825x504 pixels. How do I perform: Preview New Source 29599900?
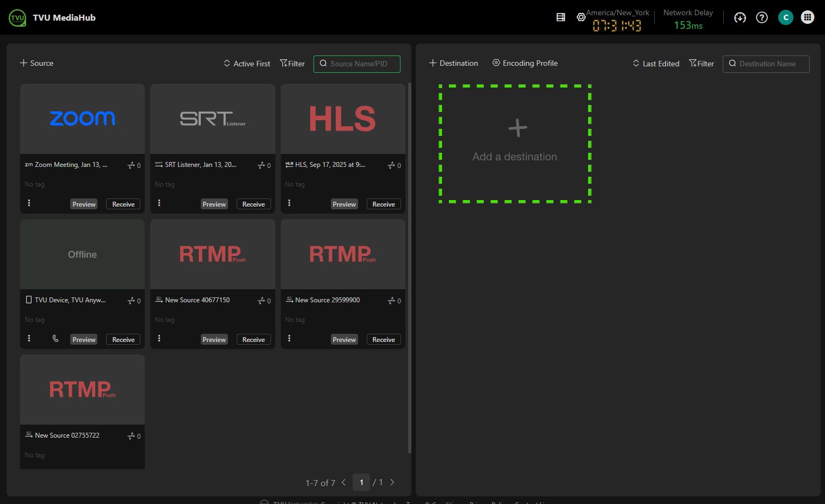point(344,339)
